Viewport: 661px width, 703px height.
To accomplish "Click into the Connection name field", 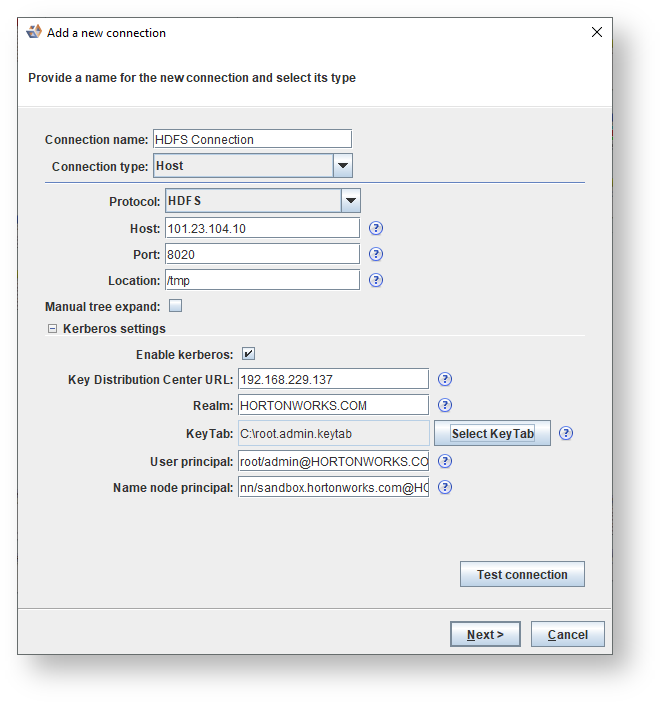I will [x=251, y=140].
